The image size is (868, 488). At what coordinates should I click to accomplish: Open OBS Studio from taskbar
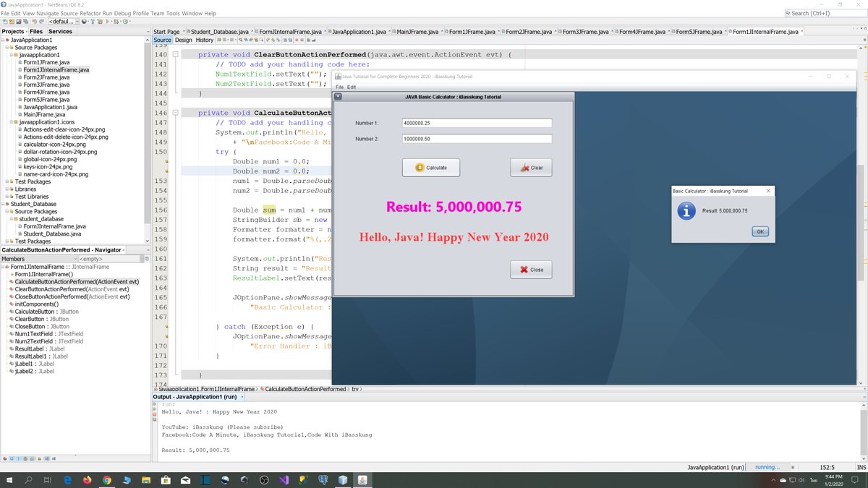pos(264,479)
